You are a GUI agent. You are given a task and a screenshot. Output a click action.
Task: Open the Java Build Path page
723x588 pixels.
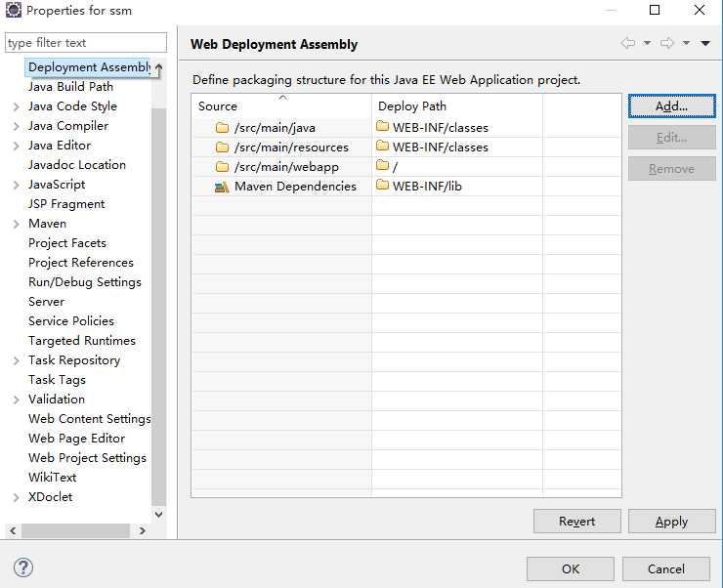[x=70, y=87]
